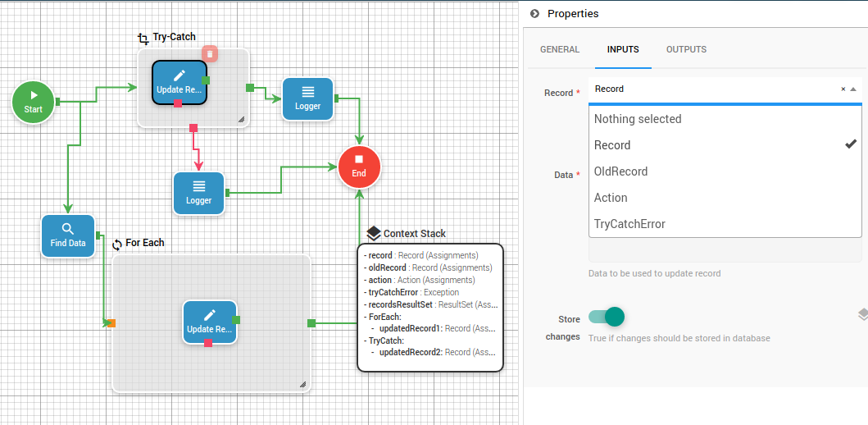Viewport: 868px width, 425px height.
Task: Click the Try-Catch crop icon
Action: (x=143, y=39)
